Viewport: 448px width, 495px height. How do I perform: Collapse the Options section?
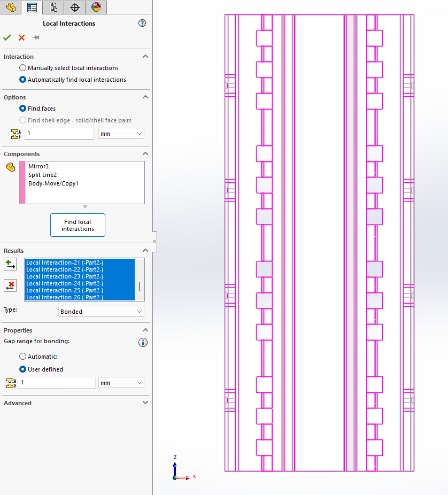[145, 97]
